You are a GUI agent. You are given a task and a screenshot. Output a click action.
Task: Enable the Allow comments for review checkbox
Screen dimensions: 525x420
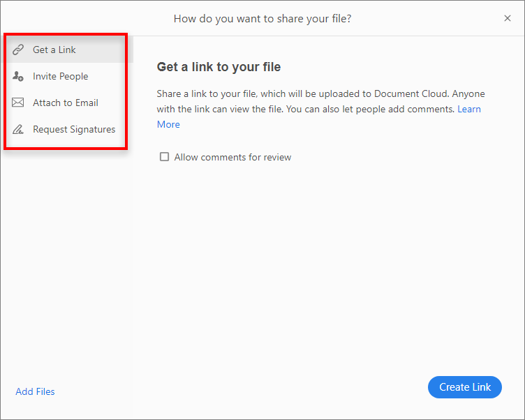[x=165, y=157]
